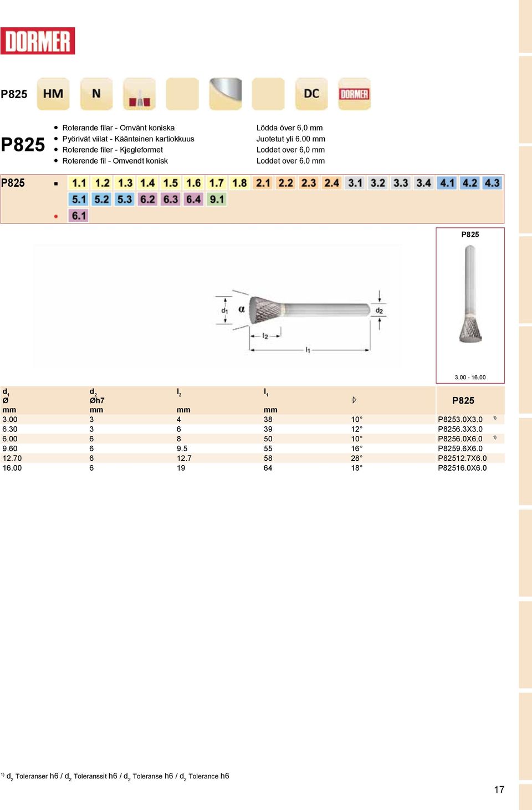
Task: Select the pink 6.4 material tile
Action: 193,199
